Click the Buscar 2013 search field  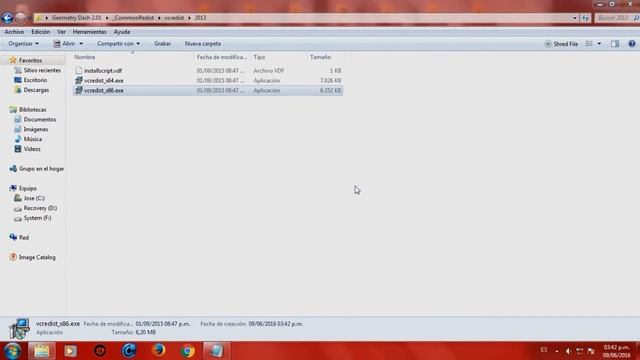[616, 18]
